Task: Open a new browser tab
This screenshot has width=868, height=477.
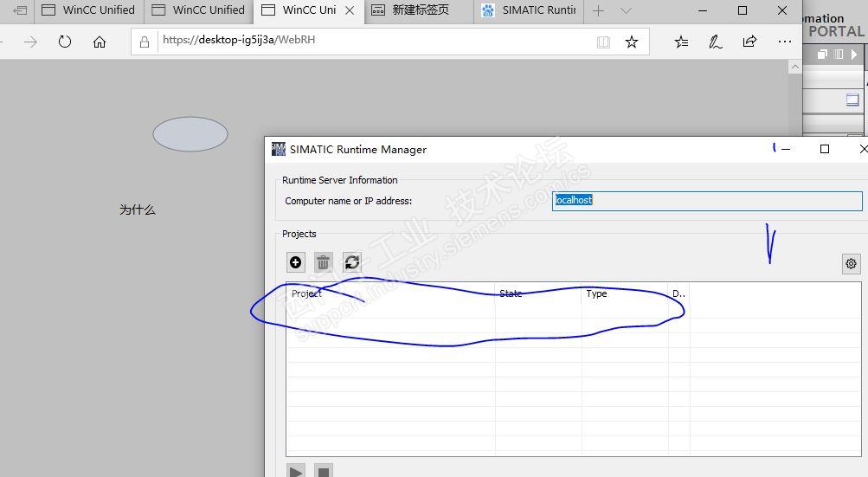Action: point(598,10)
